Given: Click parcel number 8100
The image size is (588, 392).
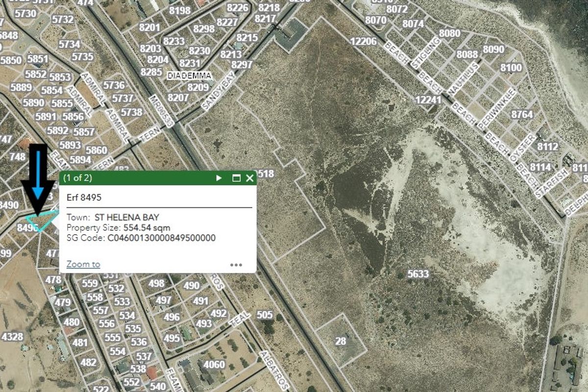Looking at the screenshot, I should 512,67.
